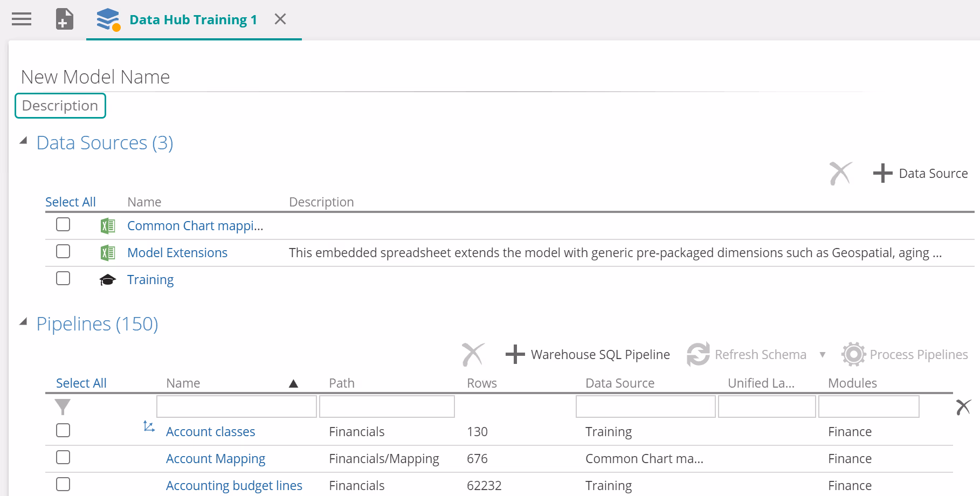The width and height of the screenshot is (980, 496).
Task: Open the hamburger main menu
Action: [x=22, y=19]
